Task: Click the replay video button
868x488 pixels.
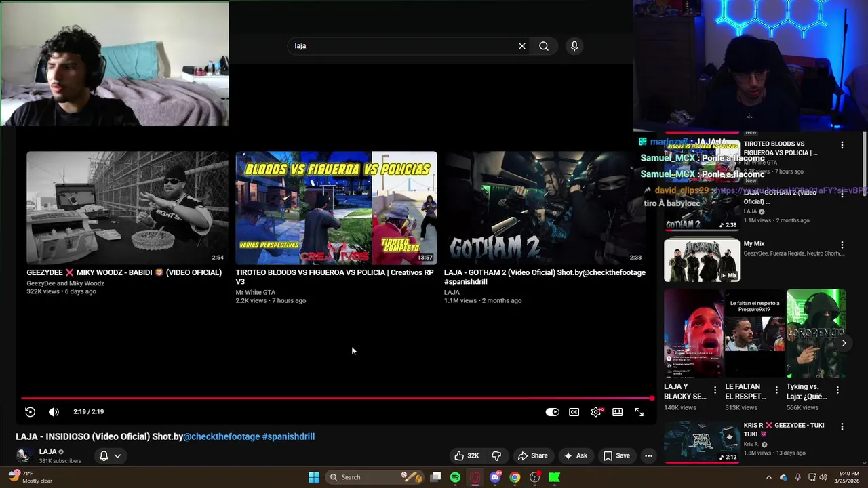Action: point(30,412)
